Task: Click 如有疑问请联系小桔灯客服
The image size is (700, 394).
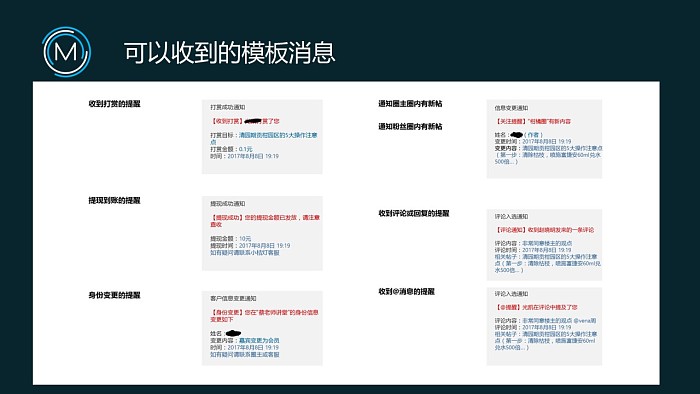Action: [245, 253]
